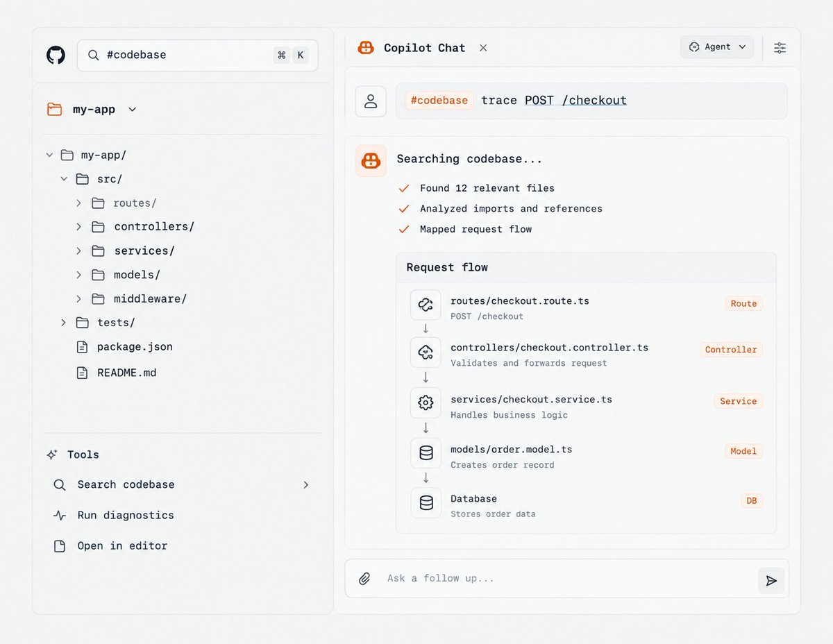This screenshot has width=833, height=644.
Task: Open models/order.model.ts from the flow
Action: [x=512, y=450]
